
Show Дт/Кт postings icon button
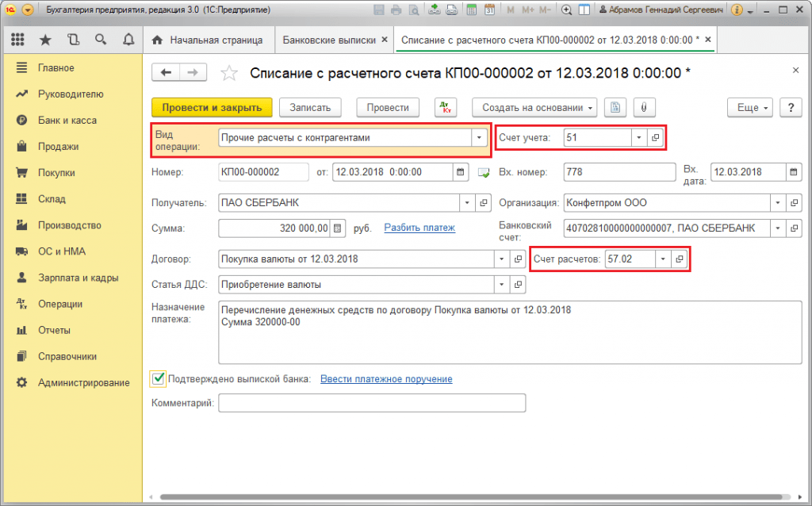446,108
